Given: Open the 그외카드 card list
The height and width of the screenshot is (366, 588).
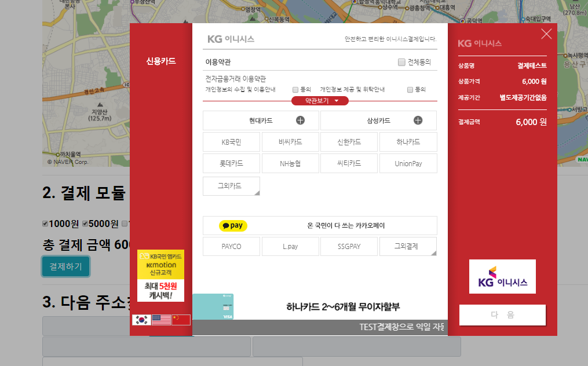Looking at the screenshot, I should tap(231, 186).
